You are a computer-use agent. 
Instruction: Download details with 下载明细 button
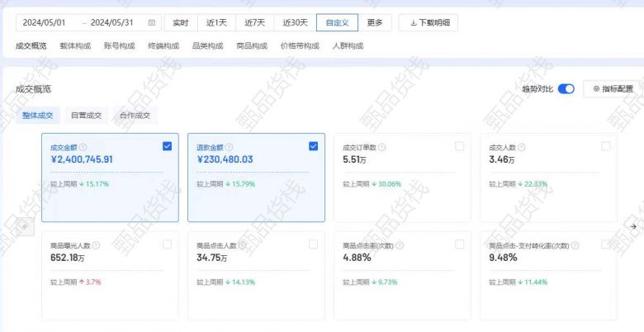point(428,23)
